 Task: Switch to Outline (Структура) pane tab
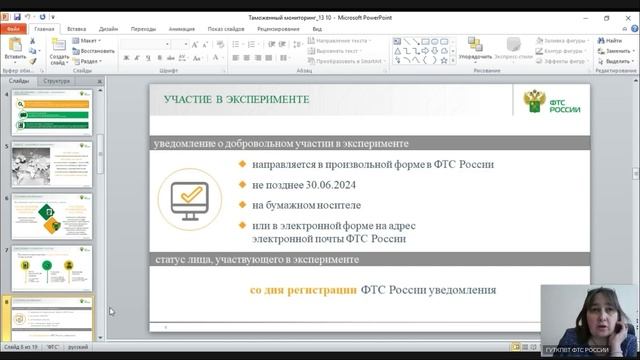pyautogui.click(x=56, y=81)
